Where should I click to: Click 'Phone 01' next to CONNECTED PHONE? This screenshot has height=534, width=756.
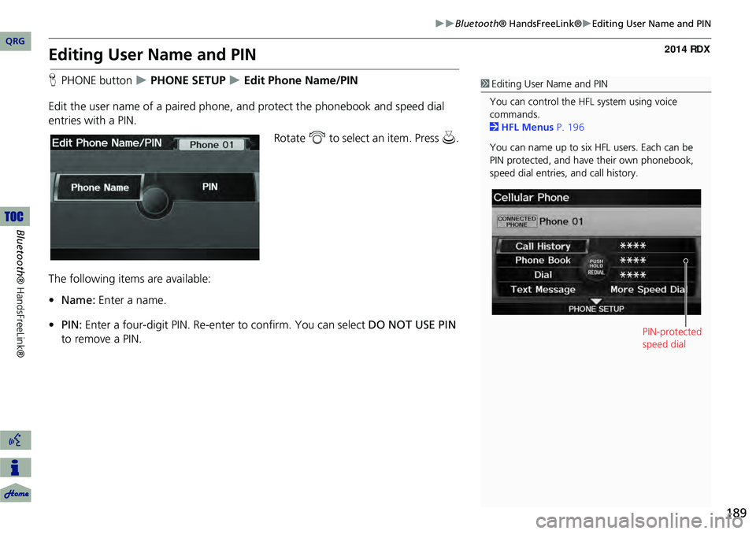(561, 221)
